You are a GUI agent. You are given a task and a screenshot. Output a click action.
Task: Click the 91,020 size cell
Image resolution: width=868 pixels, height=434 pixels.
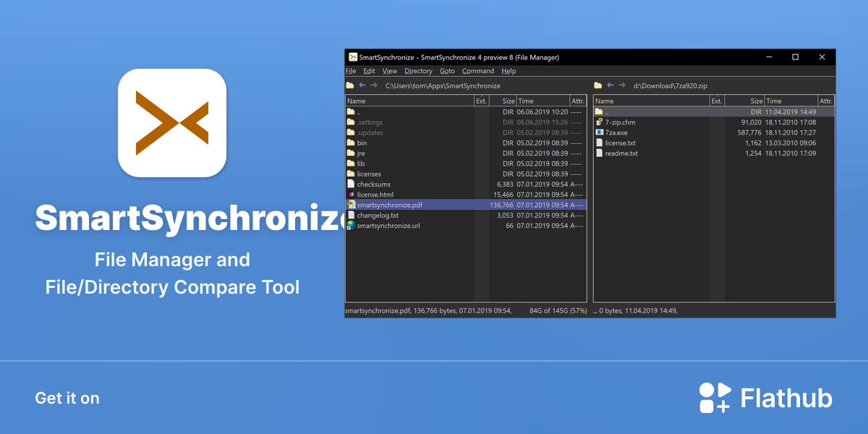[752, 122]
